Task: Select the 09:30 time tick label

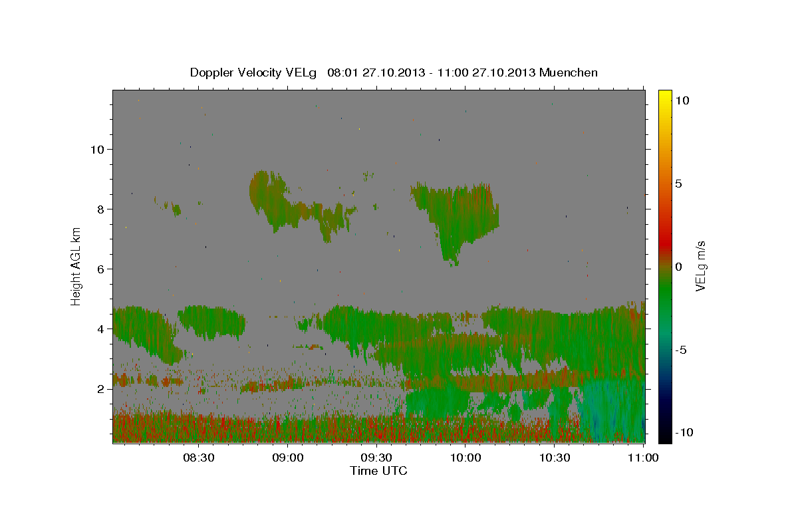Action: pyautogui.click(x=376, y=458)
